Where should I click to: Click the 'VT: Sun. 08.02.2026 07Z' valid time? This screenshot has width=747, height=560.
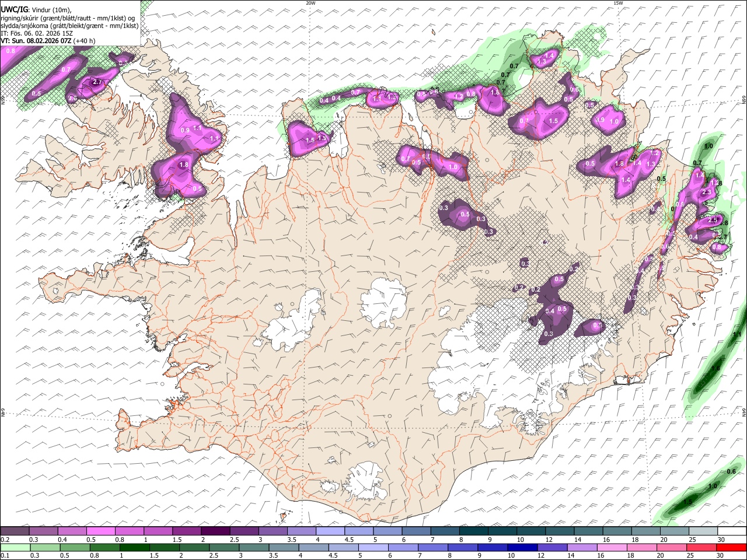coord(36,41)
